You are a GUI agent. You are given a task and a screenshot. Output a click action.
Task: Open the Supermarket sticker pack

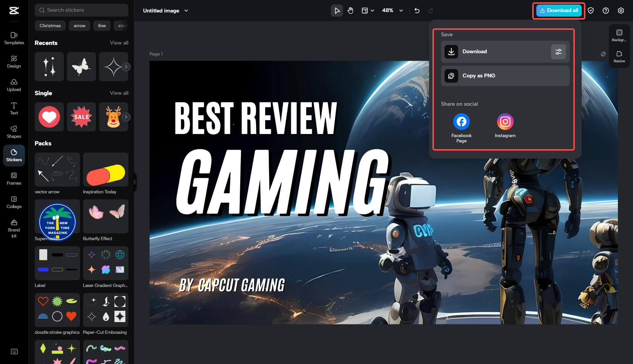pos(57,216)
